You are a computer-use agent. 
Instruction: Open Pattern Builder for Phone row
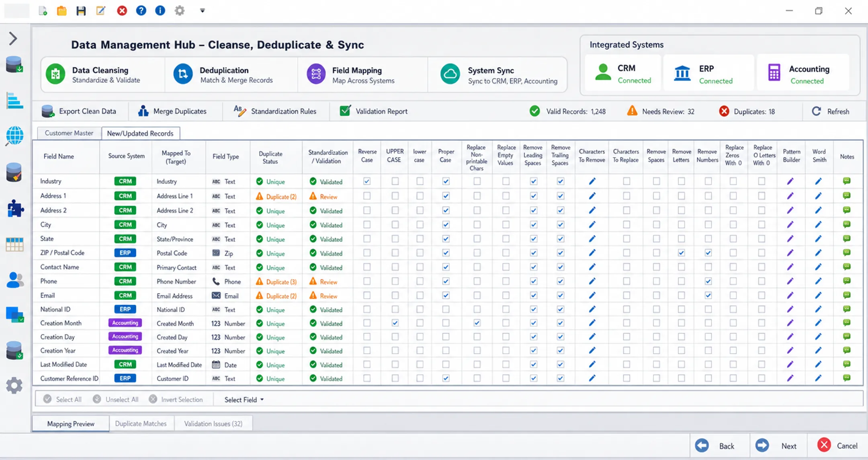pyautogui.click(x=790, y=281)
